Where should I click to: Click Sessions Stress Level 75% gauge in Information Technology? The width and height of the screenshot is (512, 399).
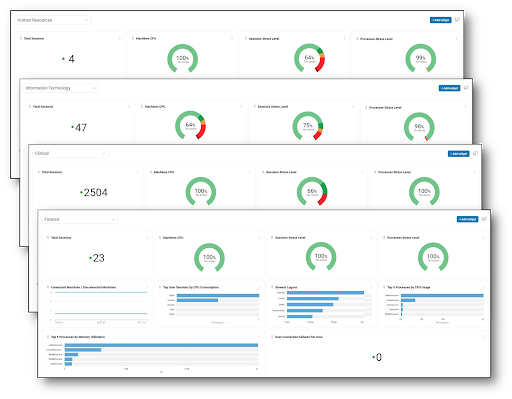point(308,126)
